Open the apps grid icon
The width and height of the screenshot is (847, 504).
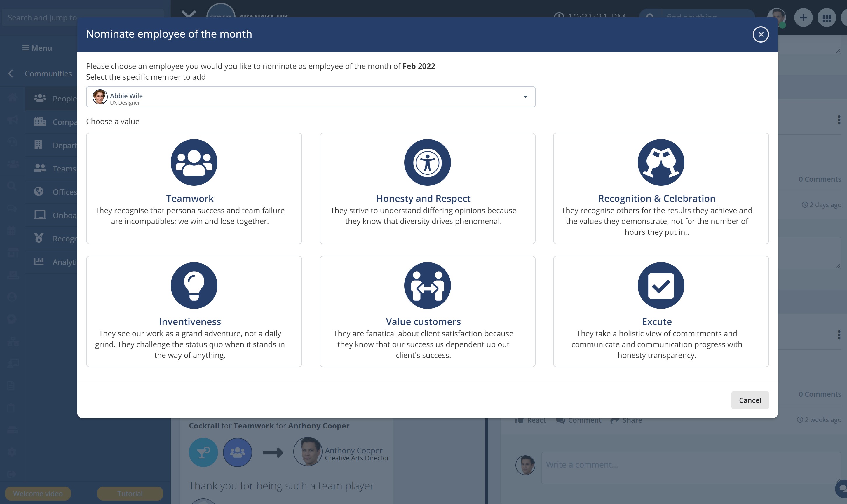pyautogui.click(x=826, y=17)
